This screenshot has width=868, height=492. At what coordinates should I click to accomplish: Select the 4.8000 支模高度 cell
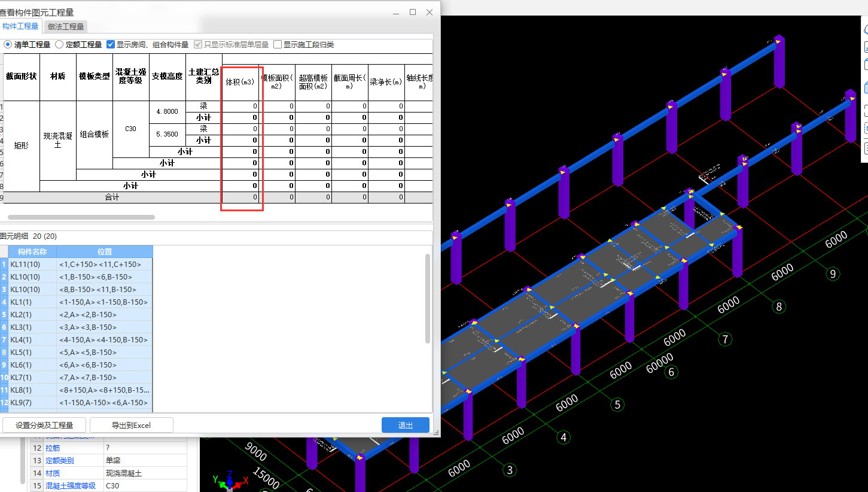coord(167,112)
